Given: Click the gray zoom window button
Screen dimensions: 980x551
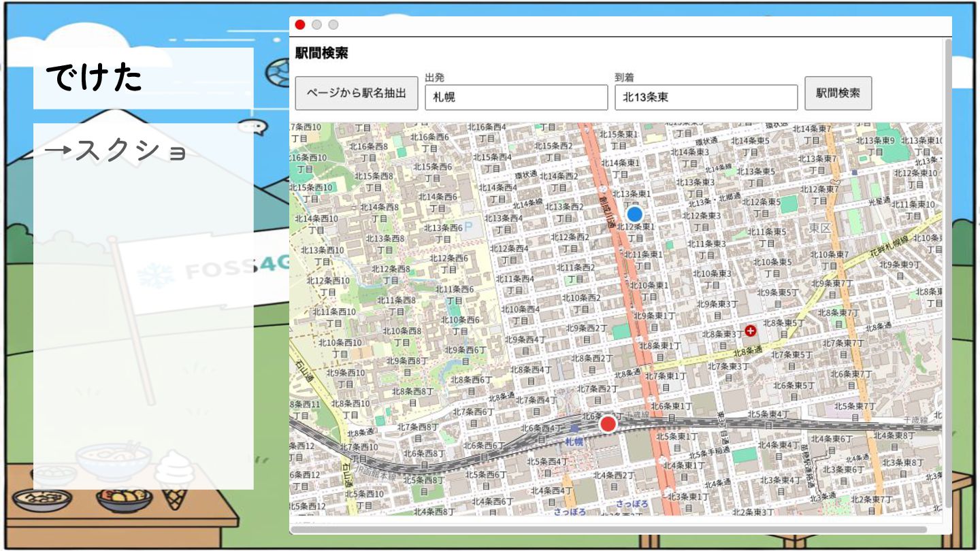Looking at the screenshot, I should point(333,25).
